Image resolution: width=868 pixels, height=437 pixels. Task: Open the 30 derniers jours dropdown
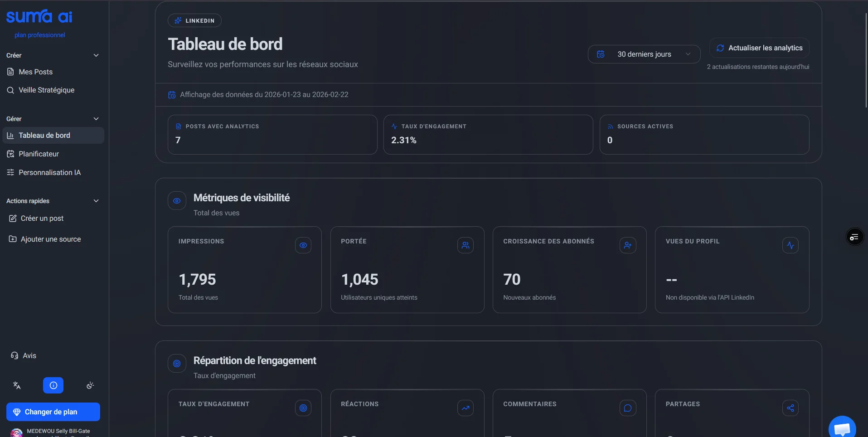[644, 54]
